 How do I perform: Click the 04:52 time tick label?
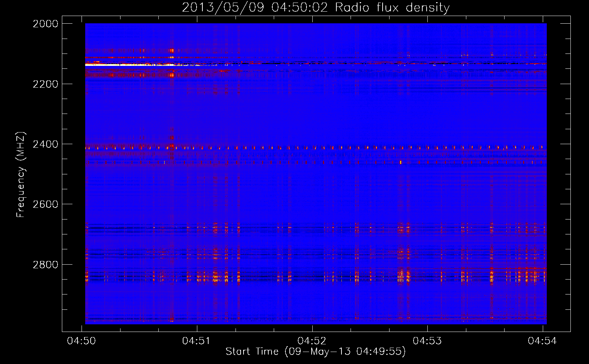coord(312,341)
